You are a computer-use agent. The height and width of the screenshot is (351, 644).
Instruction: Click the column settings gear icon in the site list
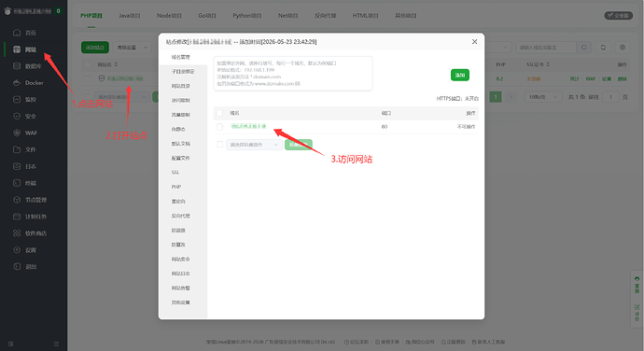click(623, 48)
